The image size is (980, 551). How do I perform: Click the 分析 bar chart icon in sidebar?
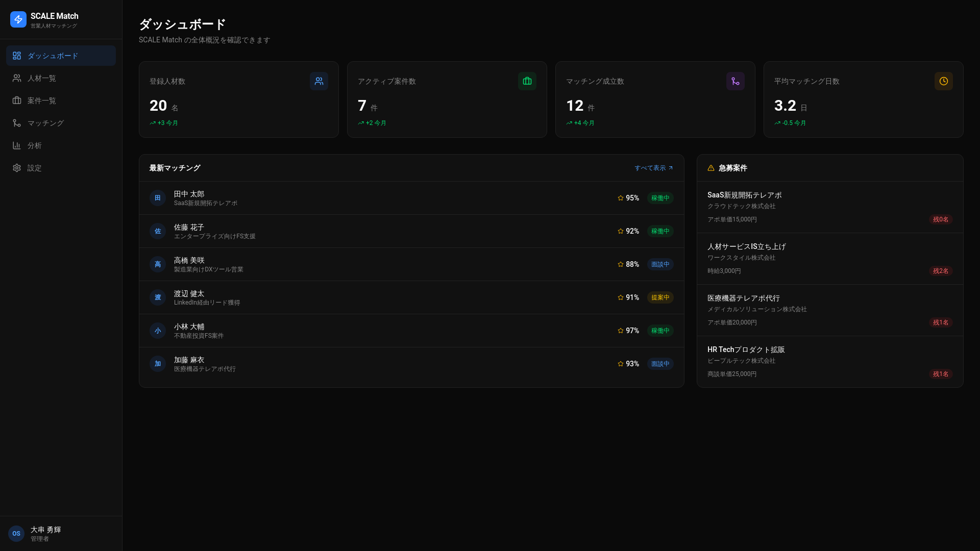[17, 145]
